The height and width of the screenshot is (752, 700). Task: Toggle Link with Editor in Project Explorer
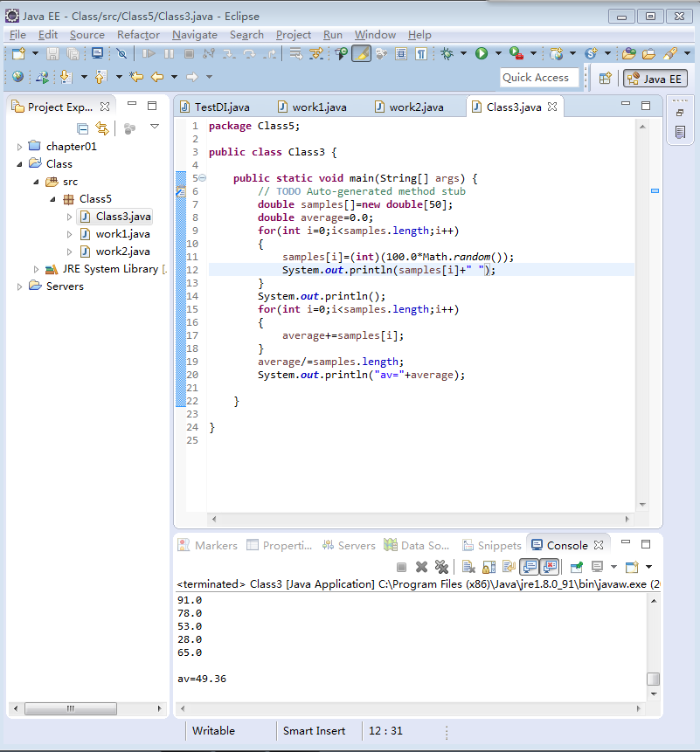click(102, 128)
